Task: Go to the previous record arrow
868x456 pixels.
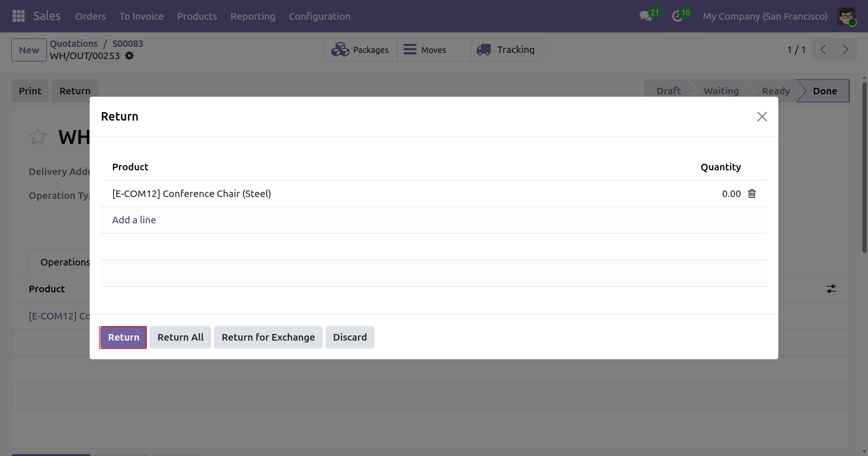Action: 823,50
